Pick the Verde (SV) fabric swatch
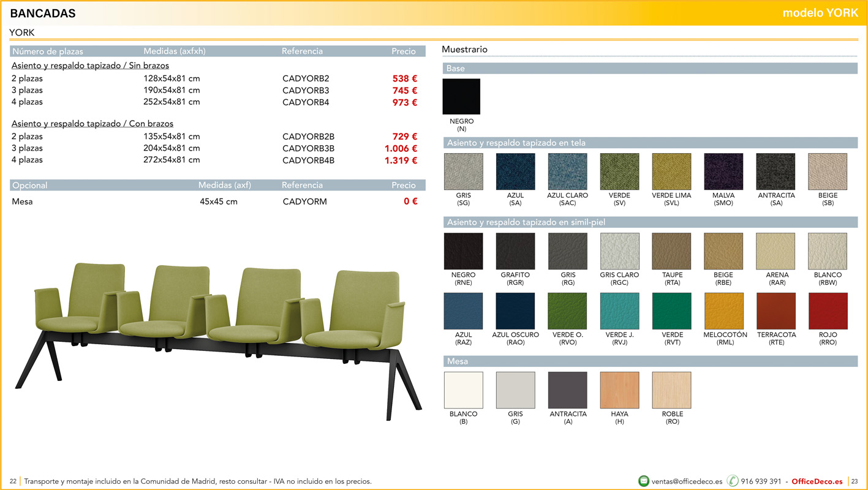This screenshot has height=490, width=868. point(619,171)
